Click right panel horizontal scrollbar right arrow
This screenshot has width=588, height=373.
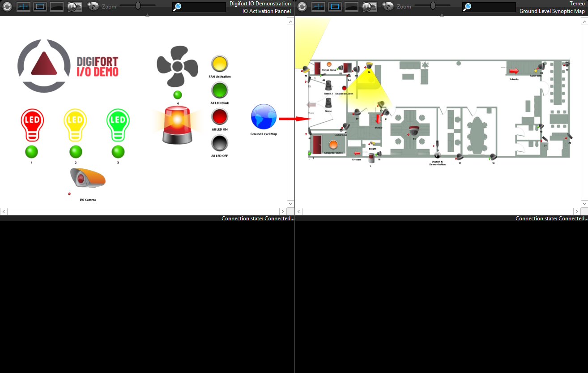click(x=577, y=211)
